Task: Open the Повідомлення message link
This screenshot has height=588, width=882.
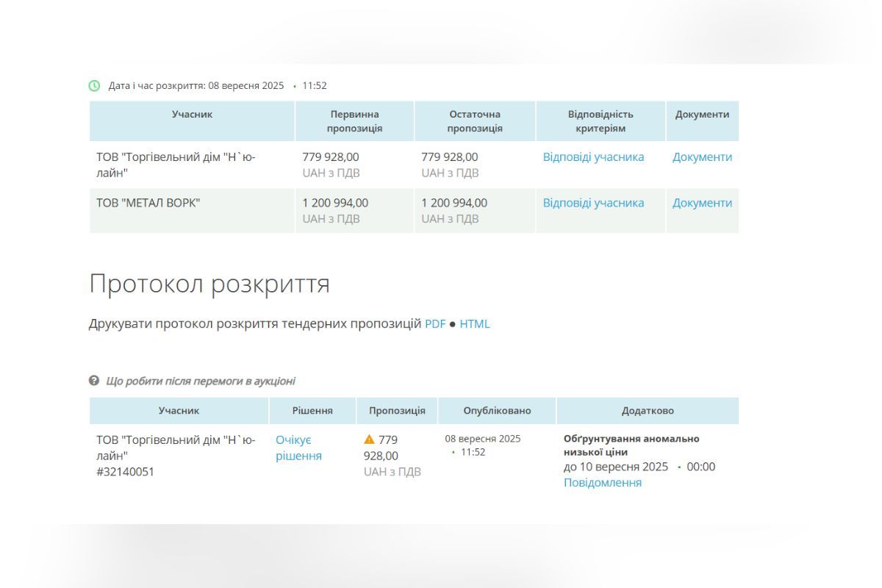Action: pos(603,482)
